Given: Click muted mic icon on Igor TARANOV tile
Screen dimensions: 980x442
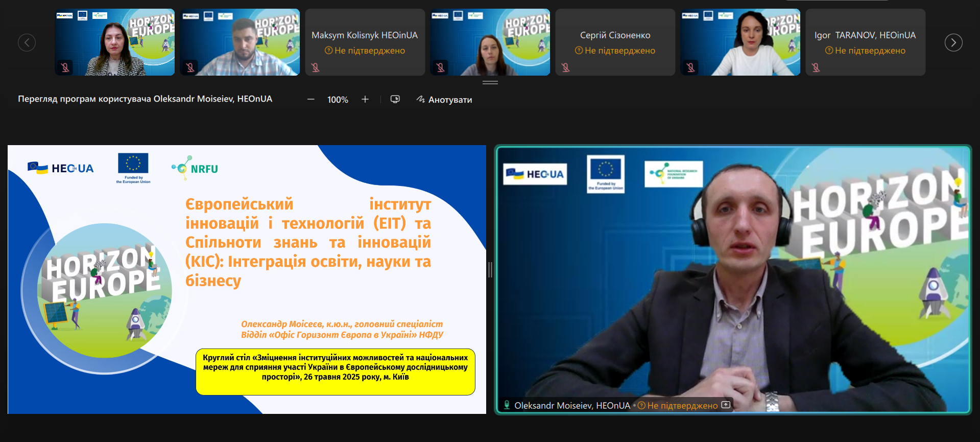Looking at the screenshot, I should point(816,67).
